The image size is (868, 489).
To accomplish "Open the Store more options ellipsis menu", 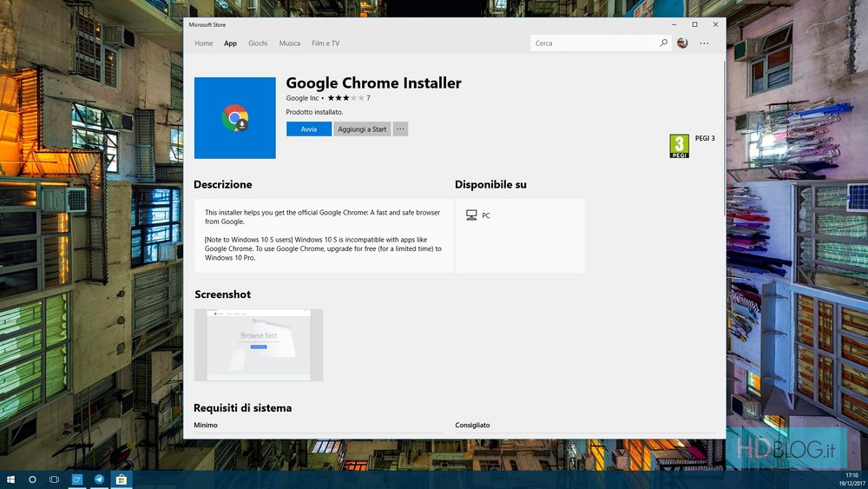I will click(704, 43).
